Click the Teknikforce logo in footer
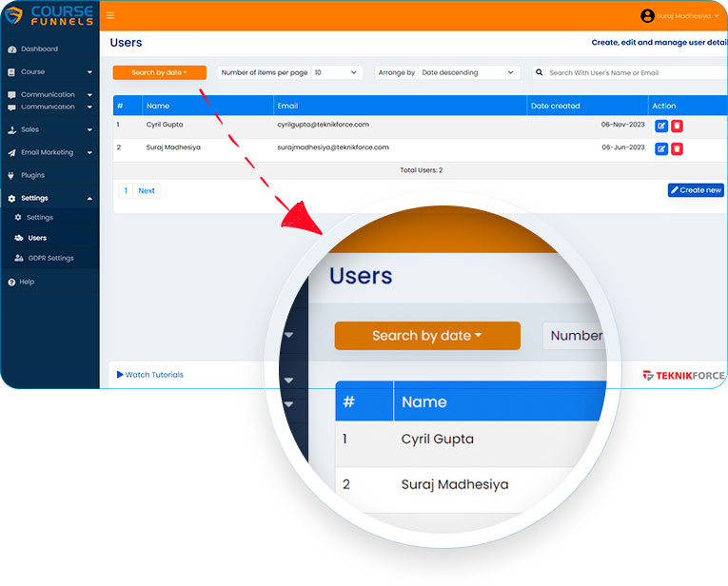Viewport: 728px width, 586px height. pos(683,376)
